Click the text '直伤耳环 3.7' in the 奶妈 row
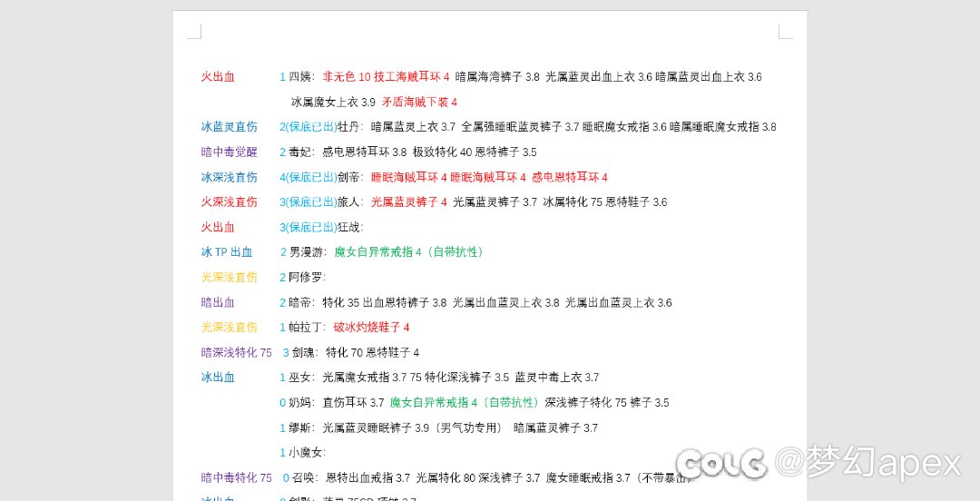Image resolution: width=980 pixels, height=501 pixels. pos(353,403)
